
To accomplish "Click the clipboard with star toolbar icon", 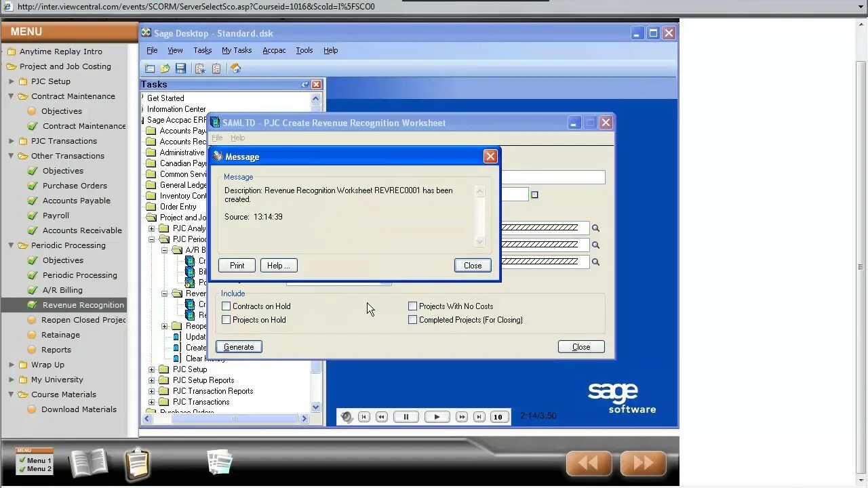I will (x=199, y=68).
